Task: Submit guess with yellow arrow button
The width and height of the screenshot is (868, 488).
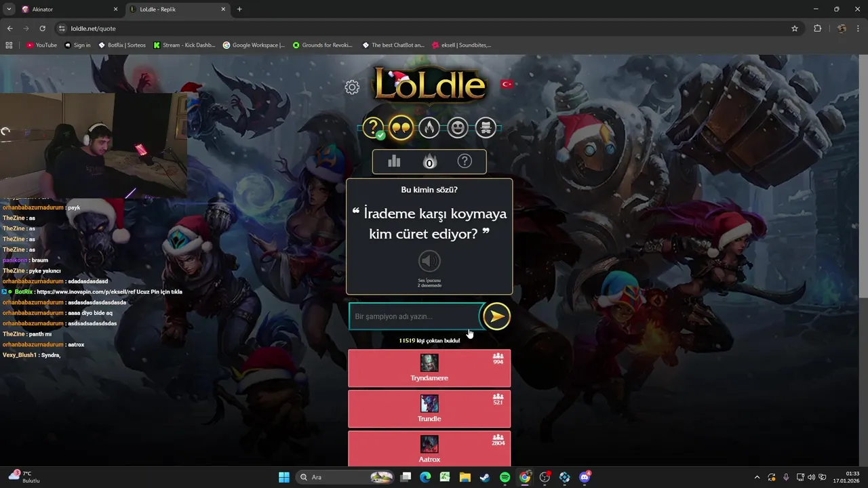Action: pos(496,317)
